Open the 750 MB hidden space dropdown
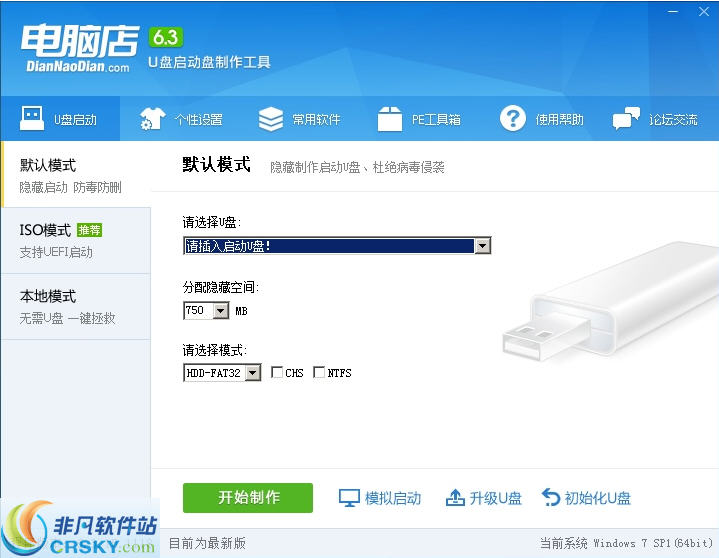The image size is (719, 558). click(x=220, y=311)
